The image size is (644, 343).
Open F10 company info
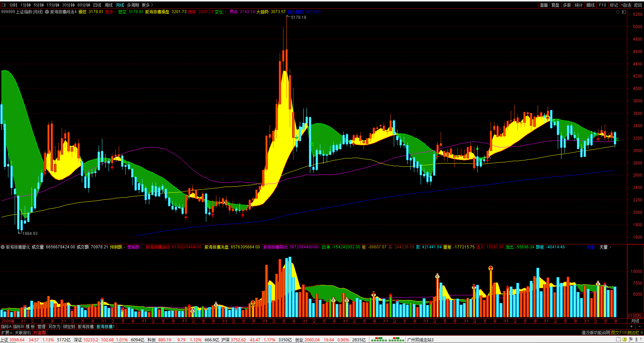(602, 5)
